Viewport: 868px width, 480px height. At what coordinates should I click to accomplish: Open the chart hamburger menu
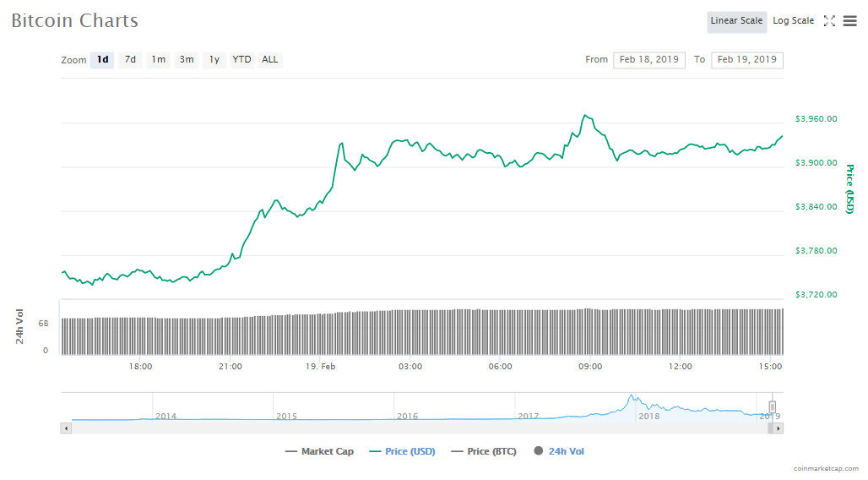[x=849, y=21]
